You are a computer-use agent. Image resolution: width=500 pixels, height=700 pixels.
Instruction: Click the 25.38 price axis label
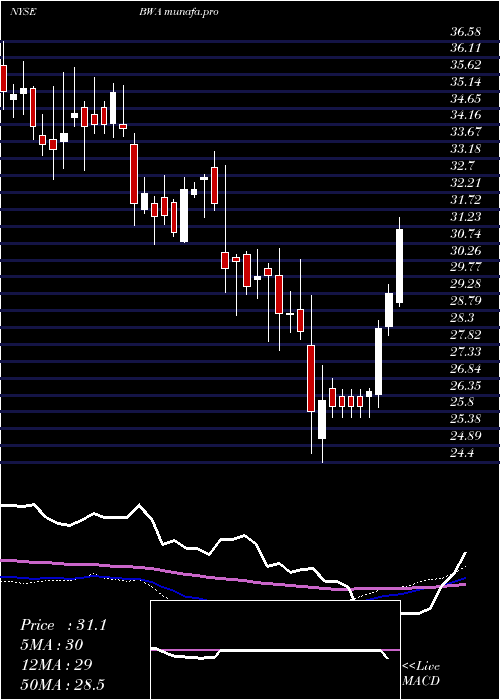pyautogui.click(x=465, y=419)
